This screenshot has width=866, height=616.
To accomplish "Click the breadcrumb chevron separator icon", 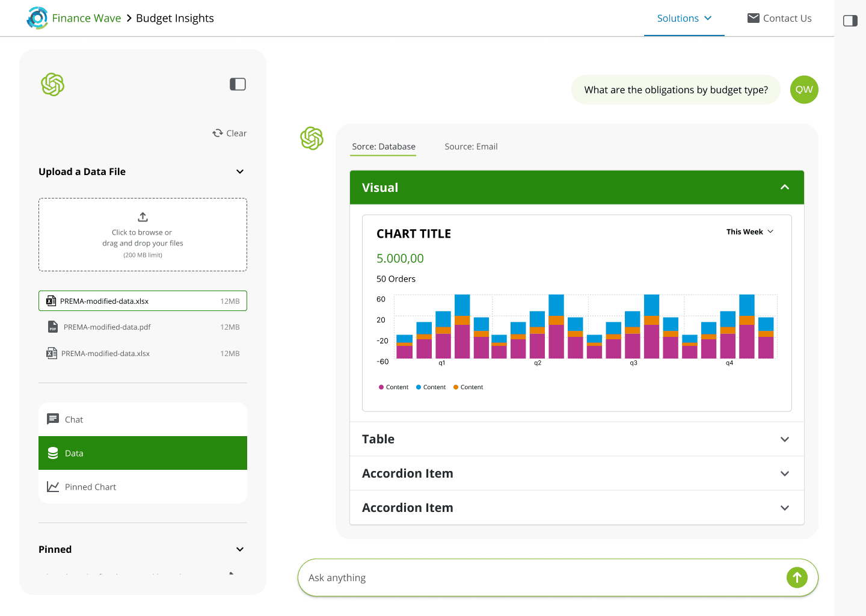I will click(x=129, y=18).
